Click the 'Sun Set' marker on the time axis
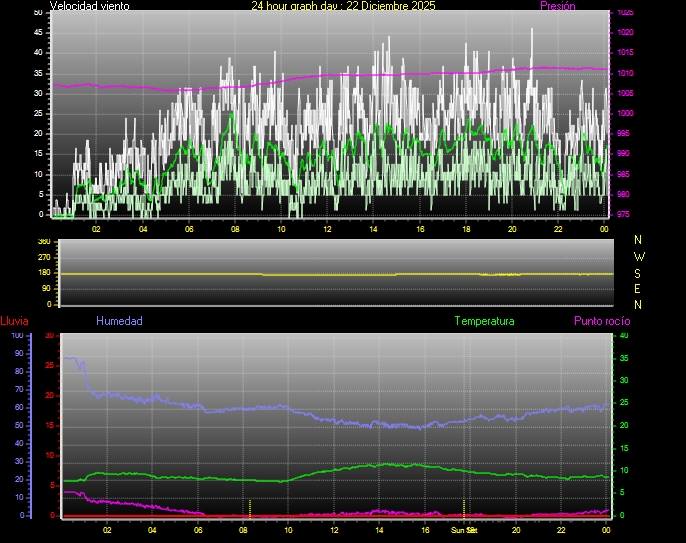 pyautogui.click(x=465, y=529)
